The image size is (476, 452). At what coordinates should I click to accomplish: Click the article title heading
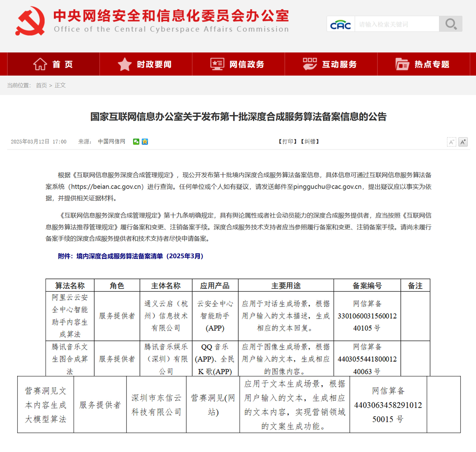click(x=238, y=117)
